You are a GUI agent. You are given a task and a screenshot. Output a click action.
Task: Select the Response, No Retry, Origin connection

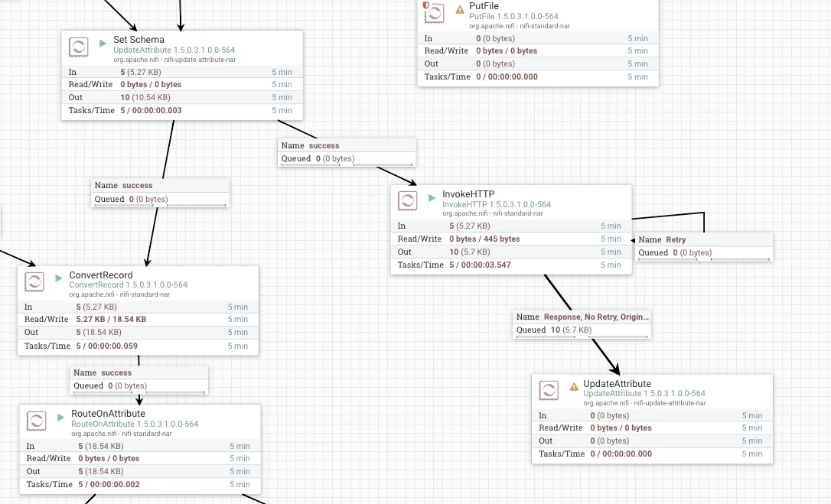[x=582, y=324]
